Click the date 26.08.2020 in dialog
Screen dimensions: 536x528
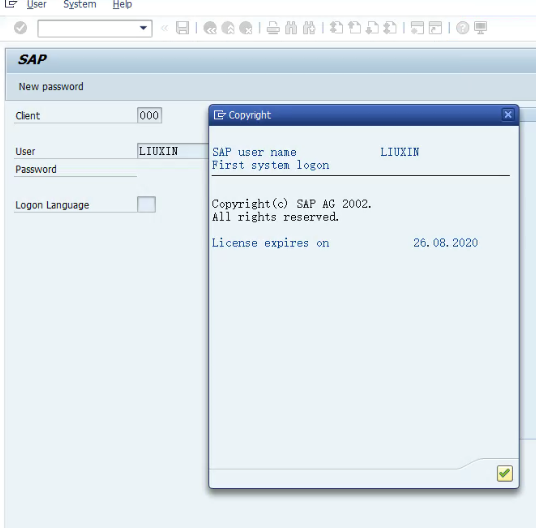tap(445, 243)
